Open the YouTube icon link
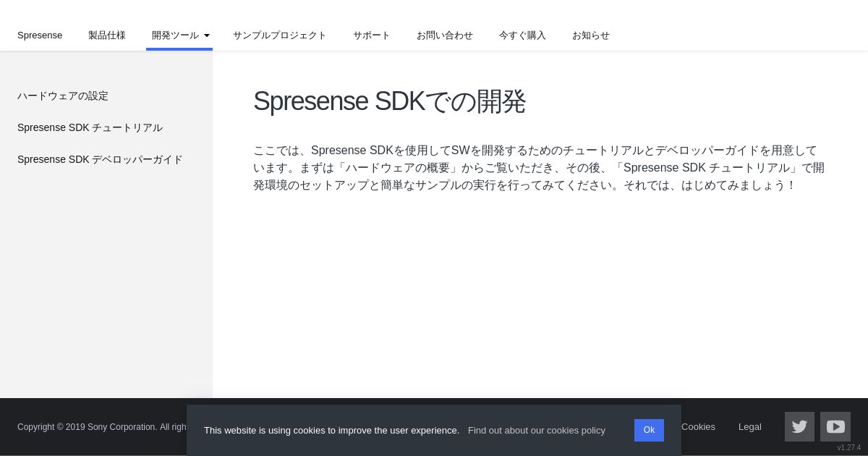Viewport: 868px width, 456px height. point(835,426)
